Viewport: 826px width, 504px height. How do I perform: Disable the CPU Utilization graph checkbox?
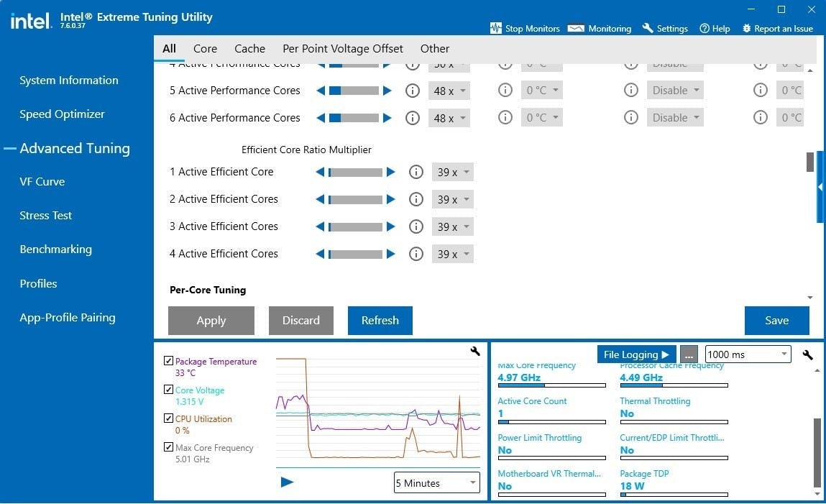[168, 418]
